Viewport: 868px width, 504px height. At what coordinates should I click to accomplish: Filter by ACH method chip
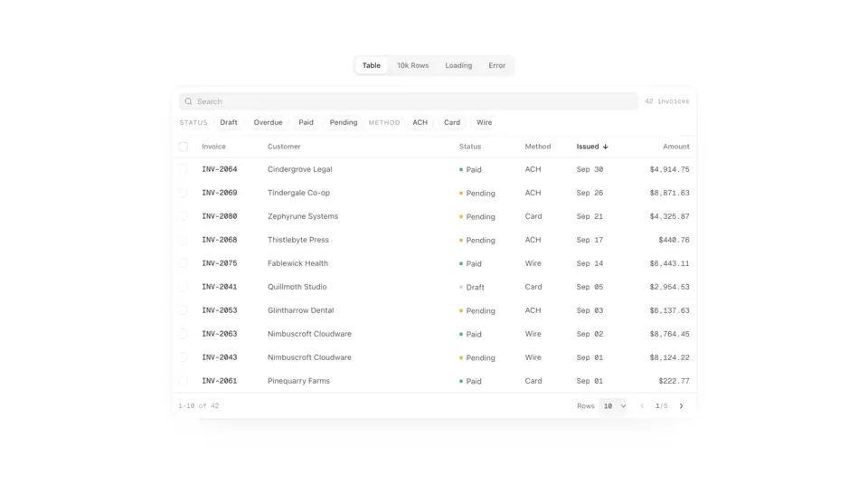click(420, 122)
